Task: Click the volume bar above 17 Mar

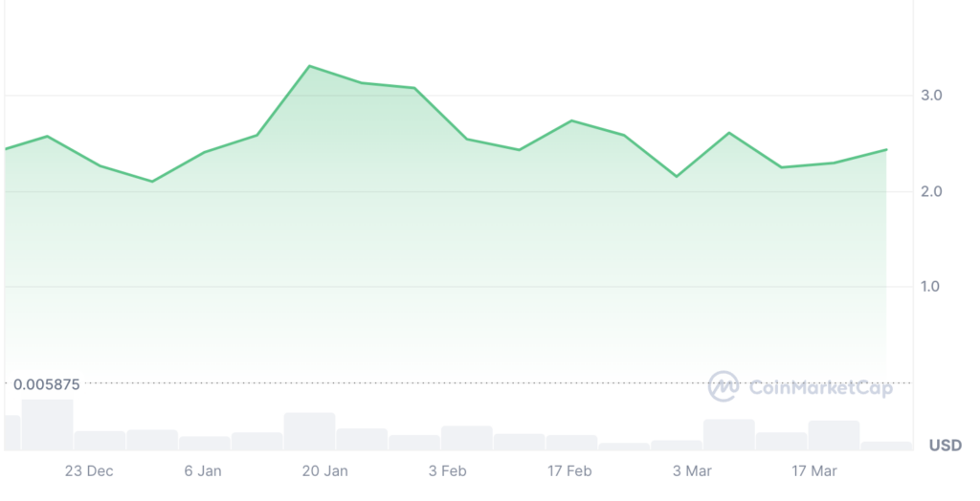Action: (x=833, y=435)
